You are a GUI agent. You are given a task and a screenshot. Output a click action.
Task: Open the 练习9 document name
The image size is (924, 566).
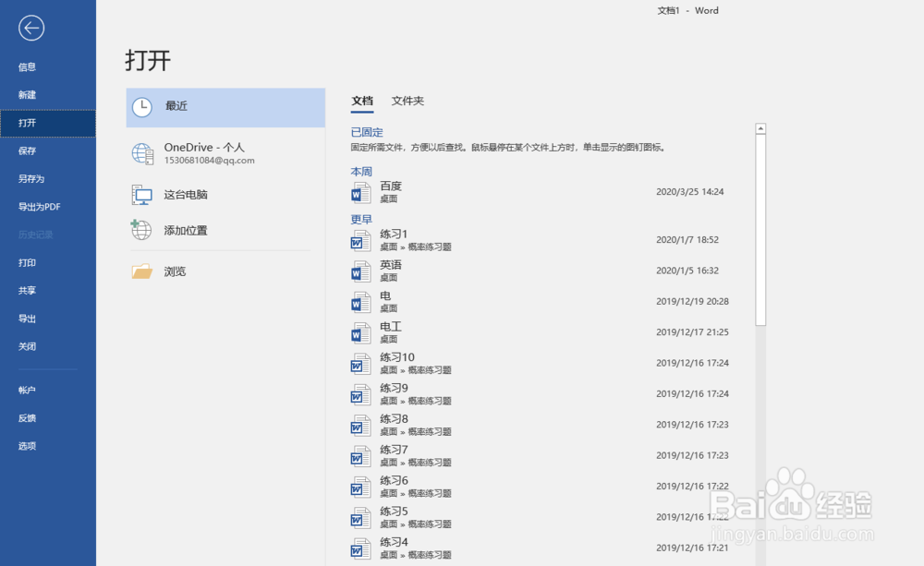click(395, 388)
